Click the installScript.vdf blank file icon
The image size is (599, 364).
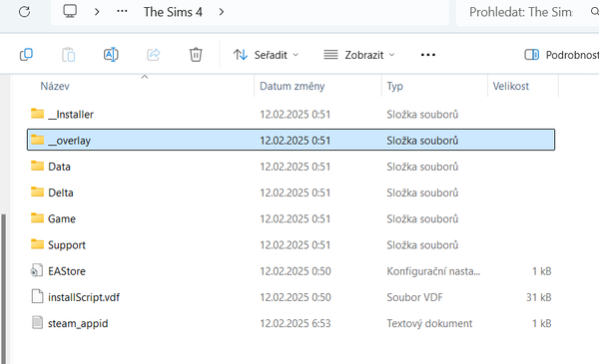[37, 296]
